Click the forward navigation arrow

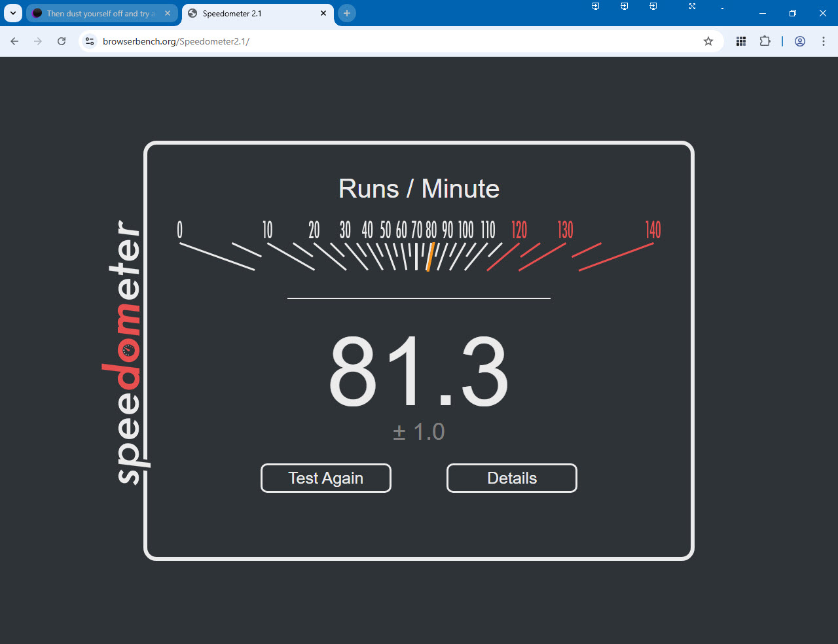38,41
